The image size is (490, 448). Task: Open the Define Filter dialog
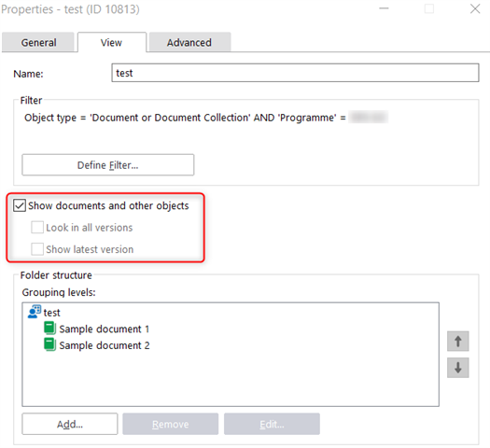[x=108, y=164]
